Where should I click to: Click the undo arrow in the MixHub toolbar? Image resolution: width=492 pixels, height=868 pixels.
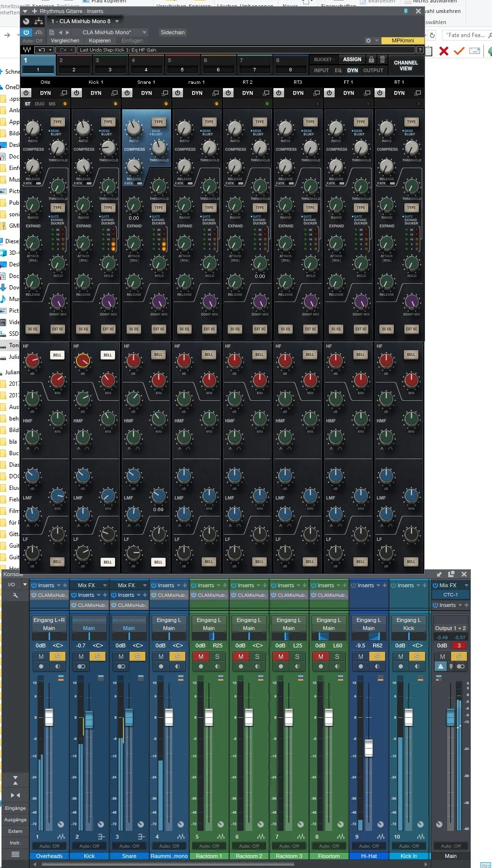(x=42, y=50)
